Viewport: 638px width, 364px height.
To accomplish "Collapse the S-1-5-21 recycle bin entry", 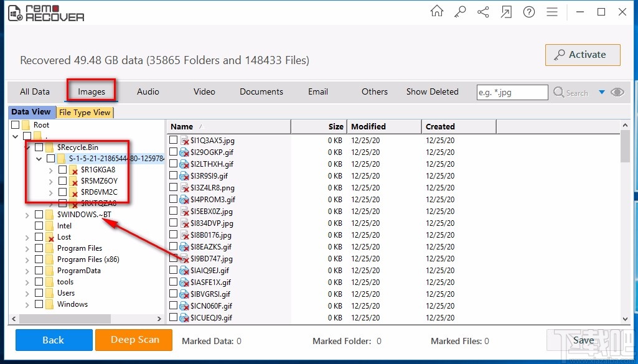I will click(39, 158).
